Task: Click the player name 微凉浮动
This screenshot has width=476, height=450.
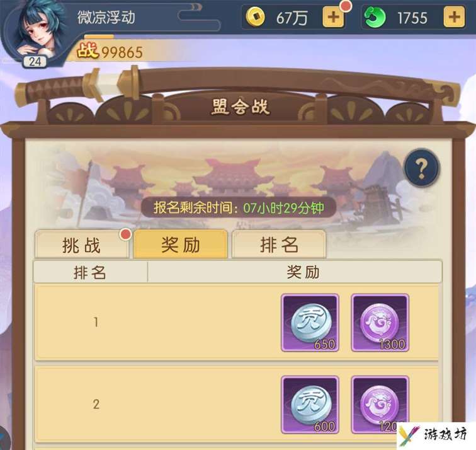Action: pyautogui.click(x=106, y=17)
